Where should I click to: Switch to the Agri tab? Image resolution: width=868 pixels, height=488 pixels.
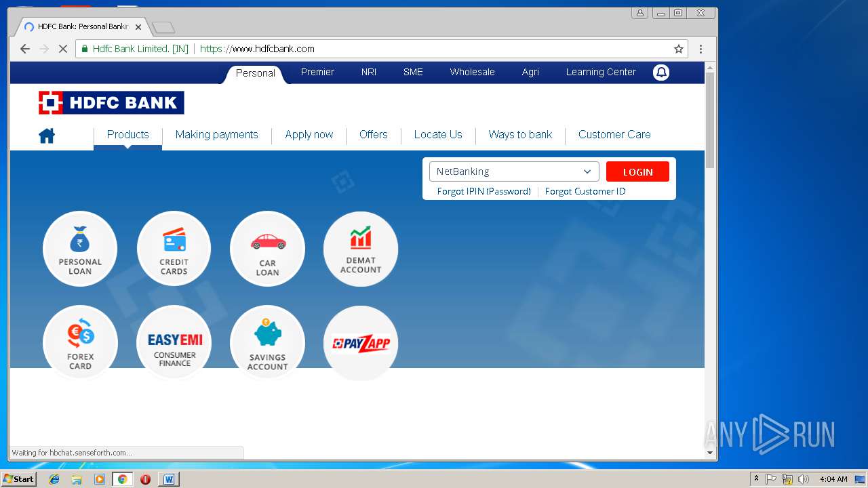click(x=530, y=72)
